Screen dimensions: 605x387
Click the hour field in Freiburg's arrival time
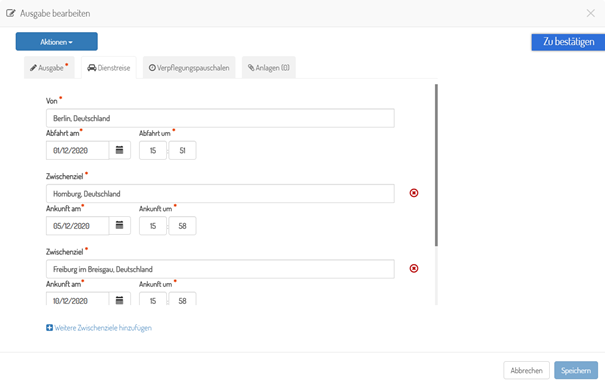pyautogui.click(x=153, y=300)
